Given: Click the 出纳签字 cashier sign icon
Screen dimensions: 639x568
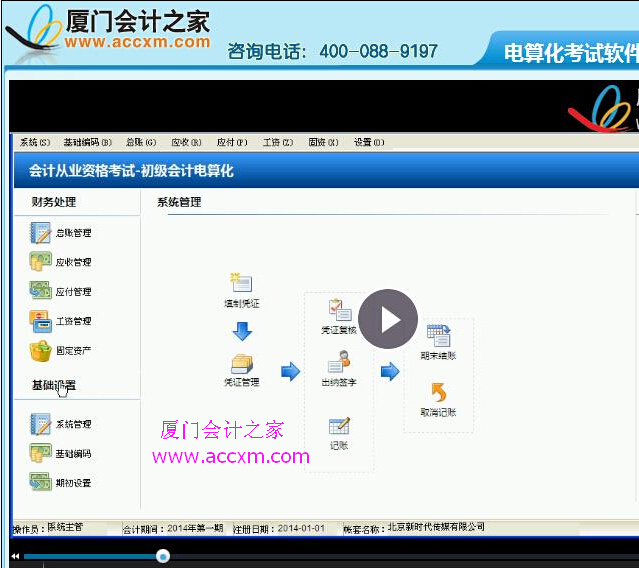Looking at the screenshot, I should pos(339,361).
